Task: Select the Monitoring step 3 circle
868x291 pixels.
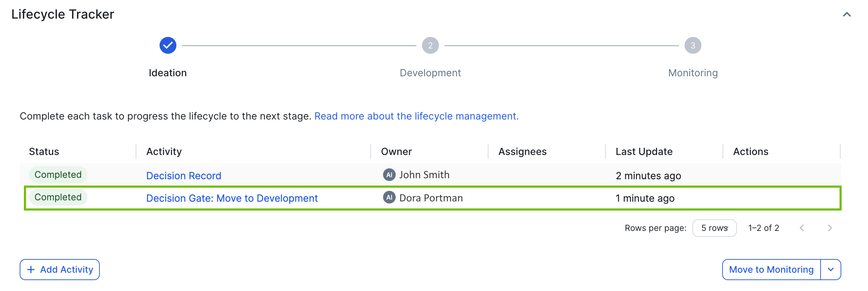Action: [x=693, y=45]
